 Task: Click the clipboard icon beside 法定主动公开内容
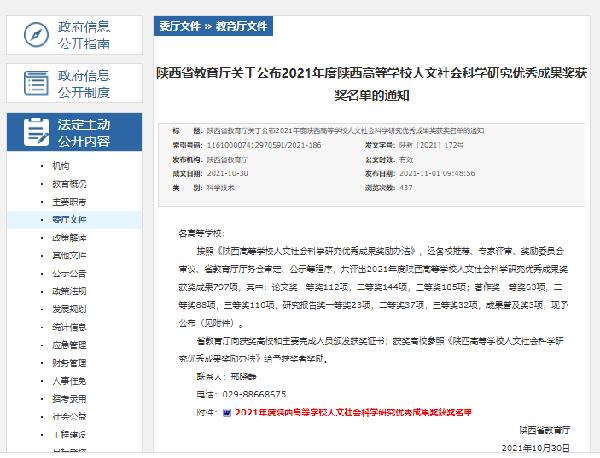pyautogui.click(x=35, y=132)
